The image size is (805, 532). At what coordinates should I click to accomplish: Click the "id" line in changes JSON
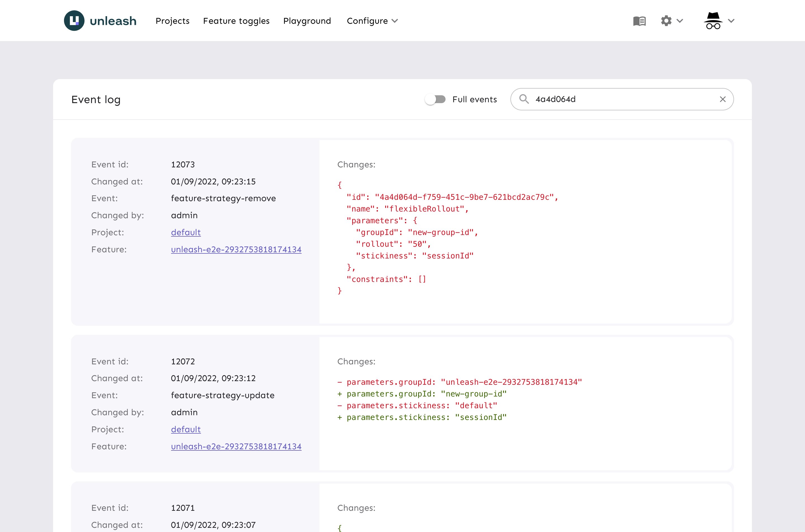[x=452, y=197]
